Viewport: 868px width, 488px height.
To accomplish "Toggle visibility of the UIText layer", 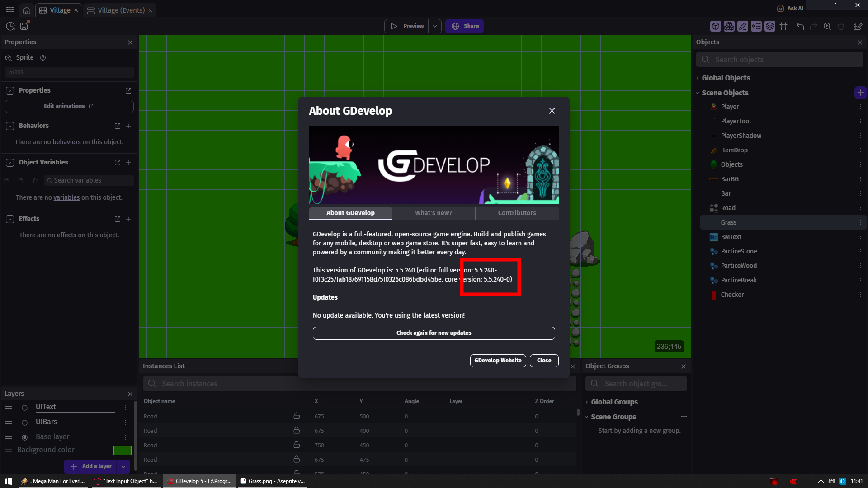I will 24,408.
